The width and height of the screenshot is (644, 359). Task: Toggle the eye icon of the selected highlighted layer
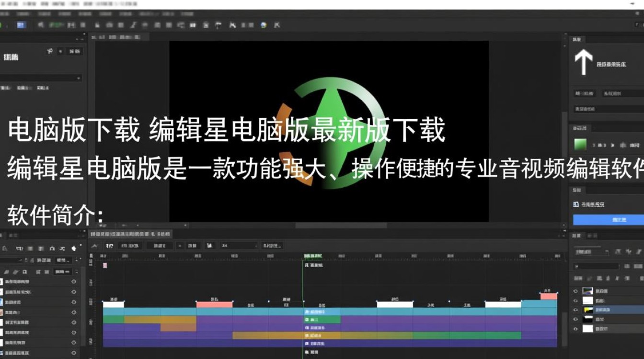(x=575, y=310)
